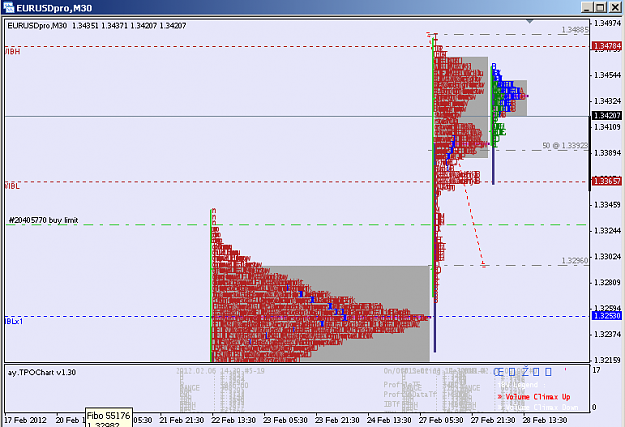
Task: Click the 22 Feb 13:30 time axis label
Action: coord(234,420)
